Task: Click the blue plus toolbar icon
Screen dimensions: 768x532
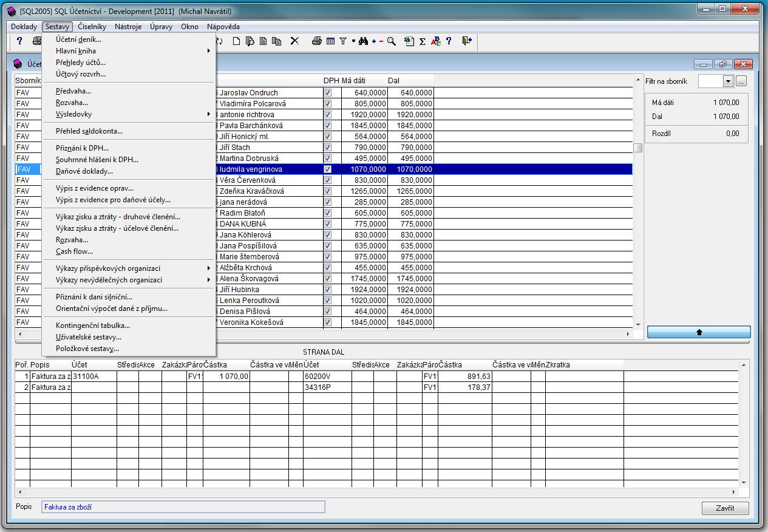Action: [374, 41]
